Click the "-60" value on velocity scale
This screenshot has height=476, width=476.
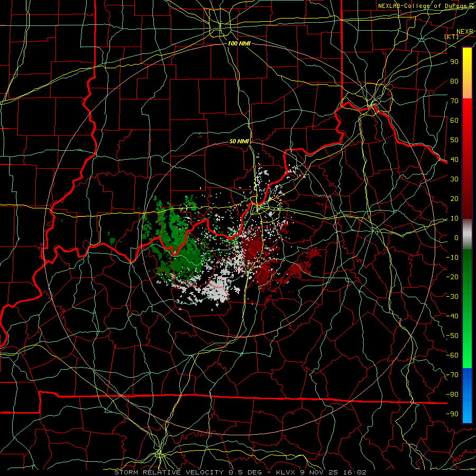452,355
